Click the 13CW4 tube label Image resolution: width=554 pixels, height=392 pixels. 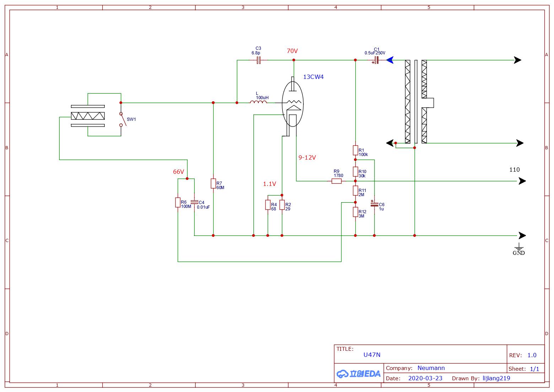(x=313, y=77)
